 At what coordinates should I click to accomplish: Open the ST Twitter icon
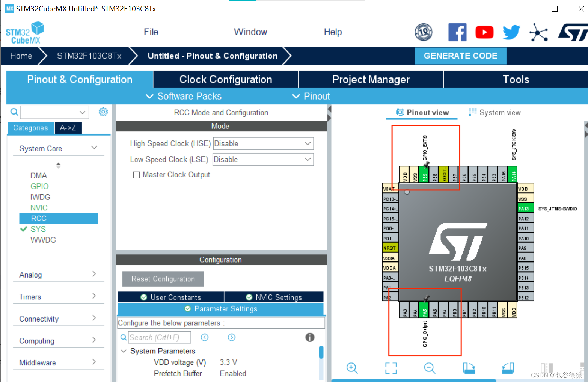(511, 32)
